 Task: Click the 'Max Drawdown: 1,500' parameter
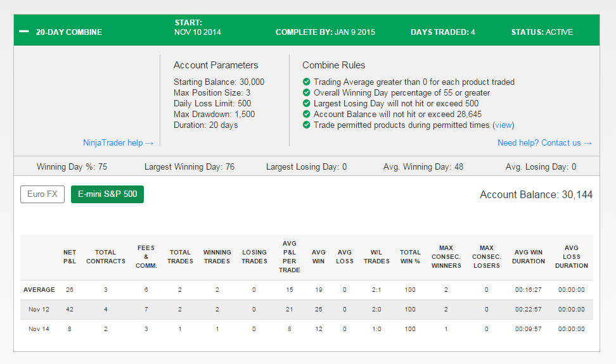click(214, 114)
